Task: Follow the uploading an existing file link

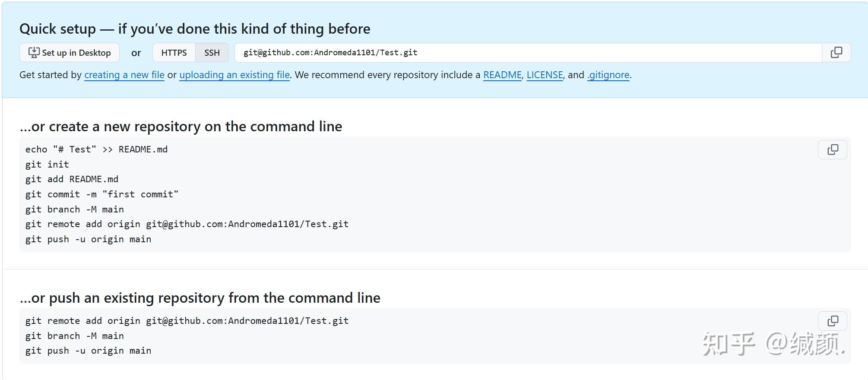Action: pyautogui.click(x=234, y=75)
